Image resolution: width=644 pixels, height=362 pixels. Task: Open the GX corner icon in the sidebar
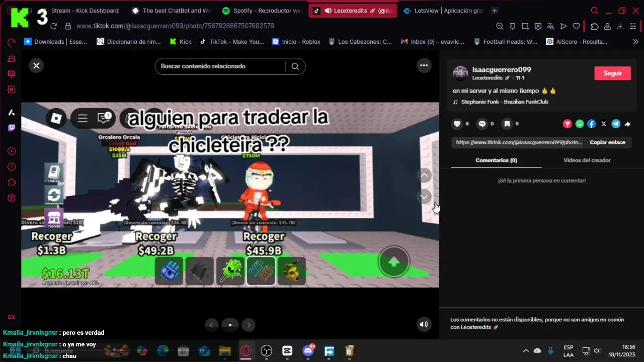tap(12, 317)
